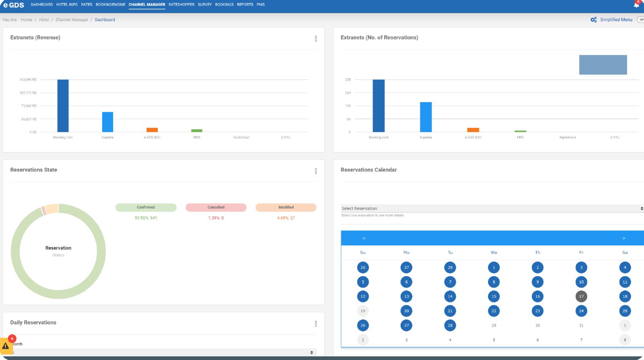Click the Expedia reservations count bar
The image size is (644, 360).
tap(426, 117)
